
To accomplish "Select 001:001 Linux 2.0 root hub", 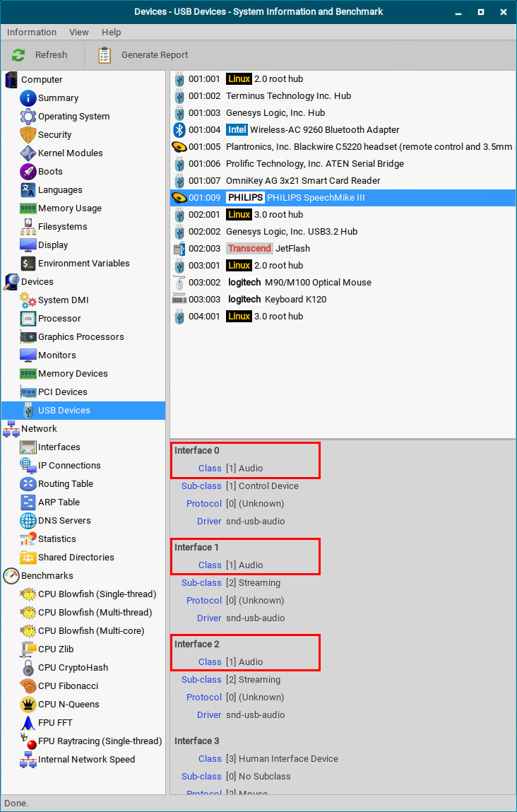I will (343, 79).
